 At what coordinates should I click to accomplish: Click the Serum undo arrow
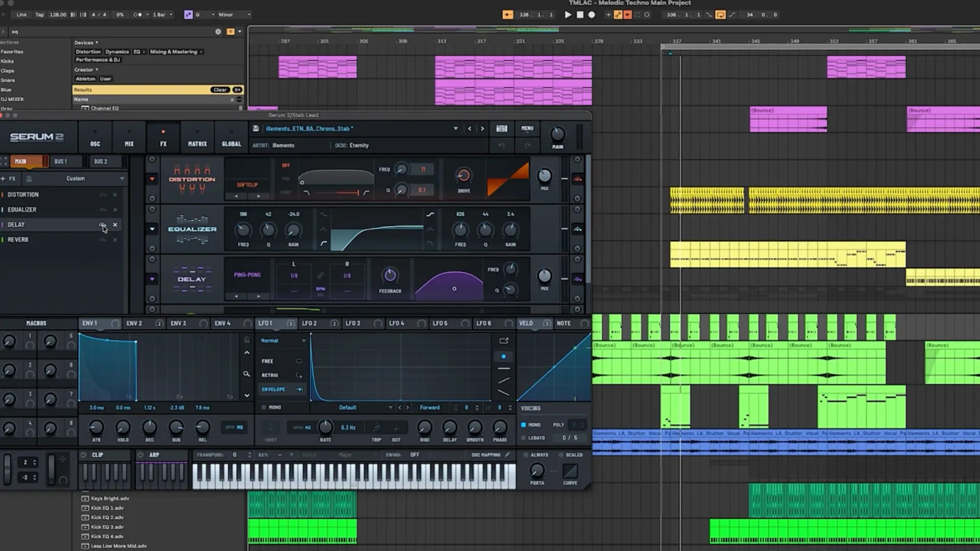[x=502, y=146]
